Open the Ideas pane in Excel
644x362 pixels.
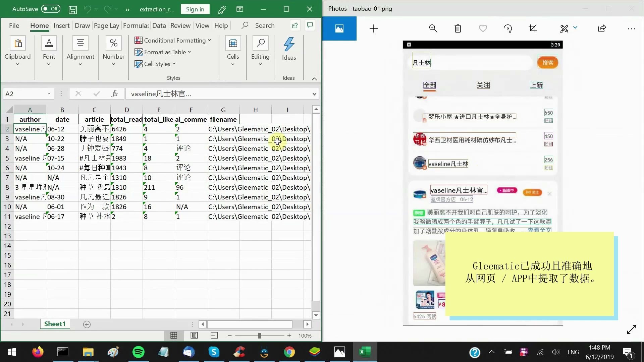point(289,49)
